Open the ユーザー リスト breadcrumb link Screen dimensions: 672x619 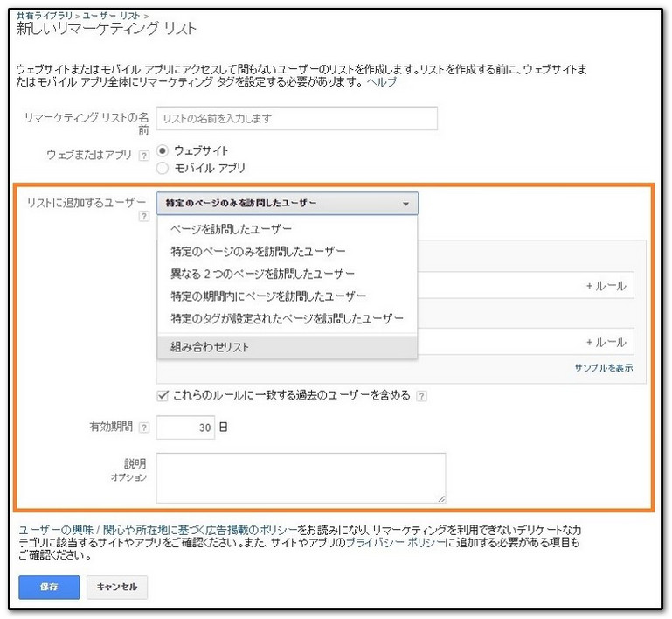(x=111, y=16)
